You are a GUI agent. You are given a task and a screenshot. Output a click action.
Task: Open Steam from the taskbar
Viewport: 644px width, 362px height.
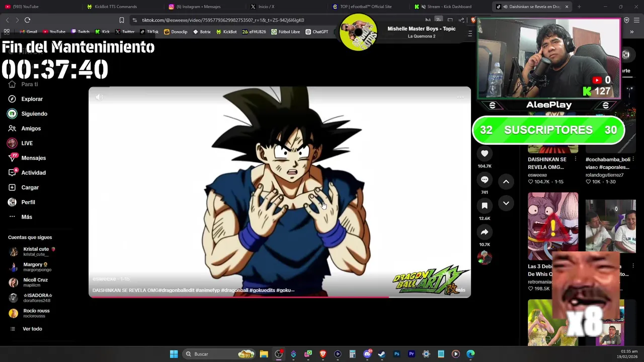(382, 354)
